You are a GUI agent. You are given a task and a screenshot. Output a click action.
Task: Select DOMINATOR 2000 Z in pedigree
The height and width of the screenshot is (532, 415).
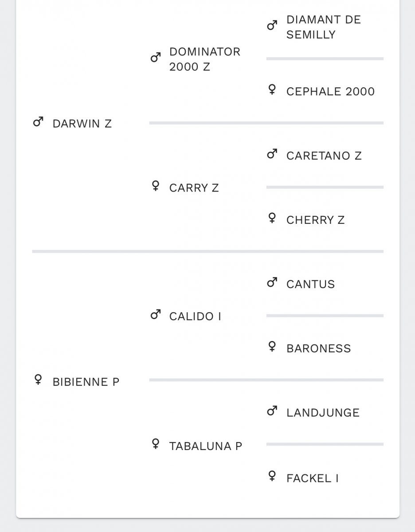(x=205, y=59)
